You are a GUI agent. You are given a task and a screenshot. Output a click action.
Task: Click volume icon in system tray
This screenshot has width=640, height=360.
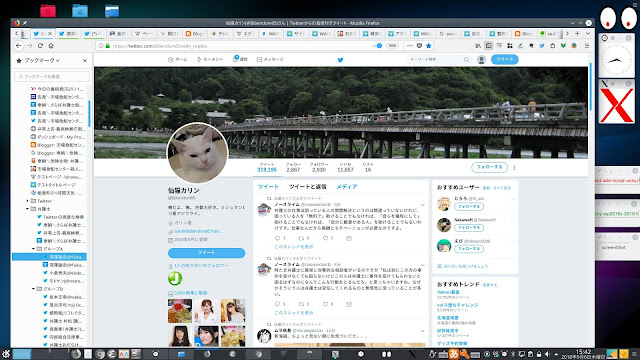[547, 354]
